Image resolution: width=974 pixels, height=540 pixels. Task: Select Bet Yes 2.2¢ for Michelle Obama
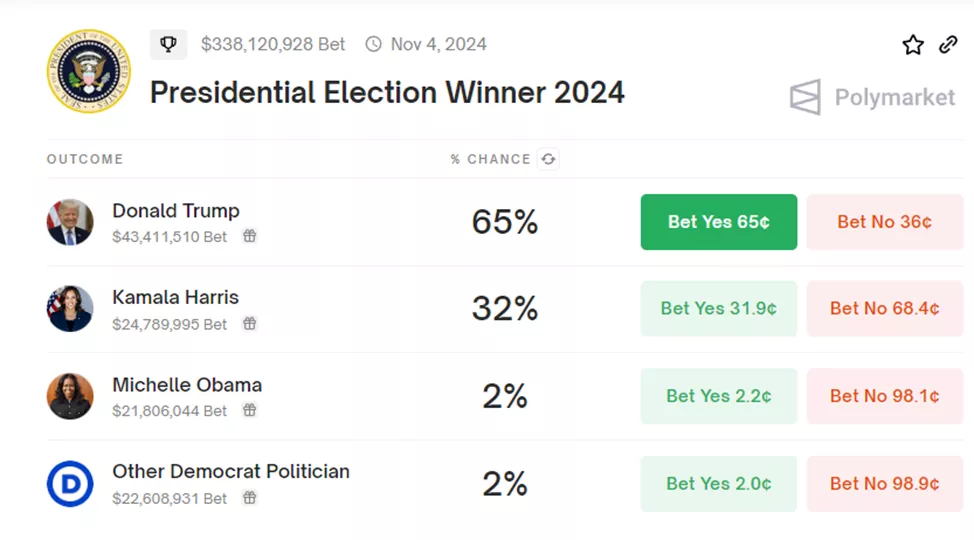tap(718, 396)
